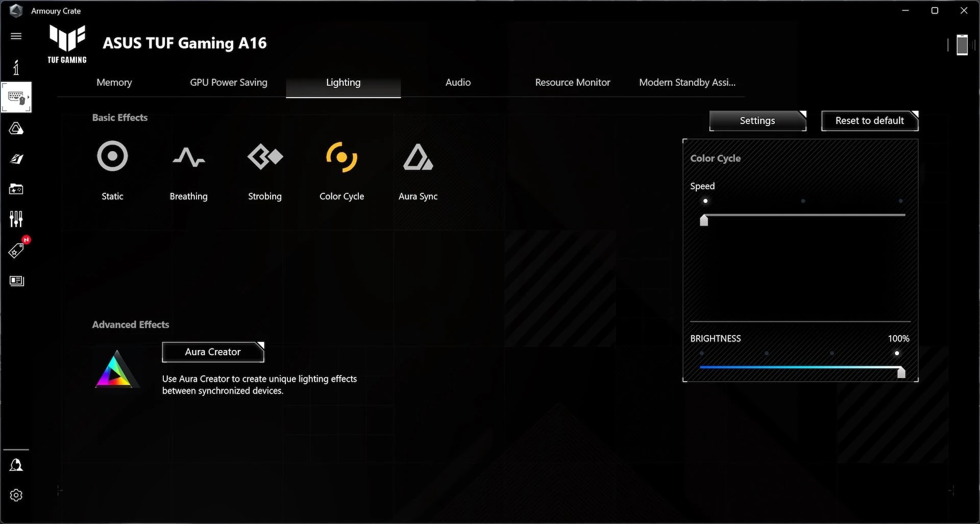Switch to the Lighting tab

343,83
